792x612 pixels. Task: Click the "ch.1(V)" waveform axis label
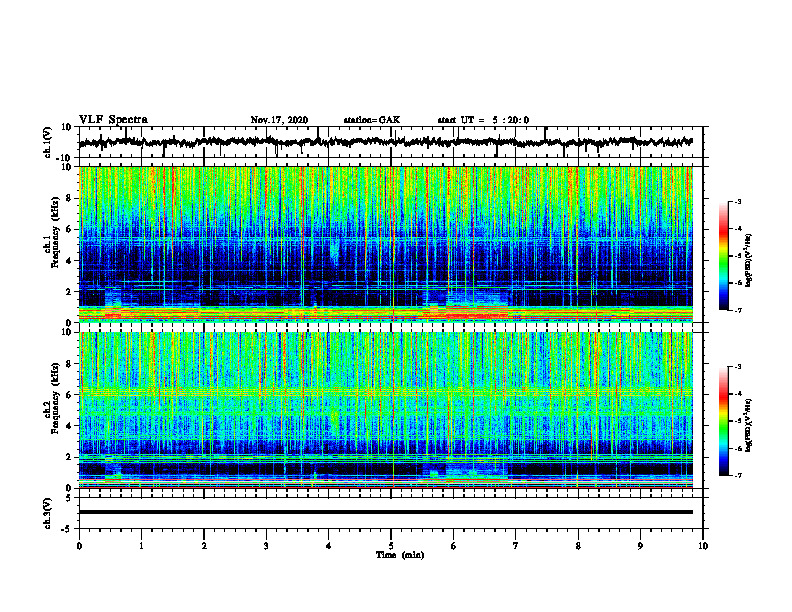(48, 142)
